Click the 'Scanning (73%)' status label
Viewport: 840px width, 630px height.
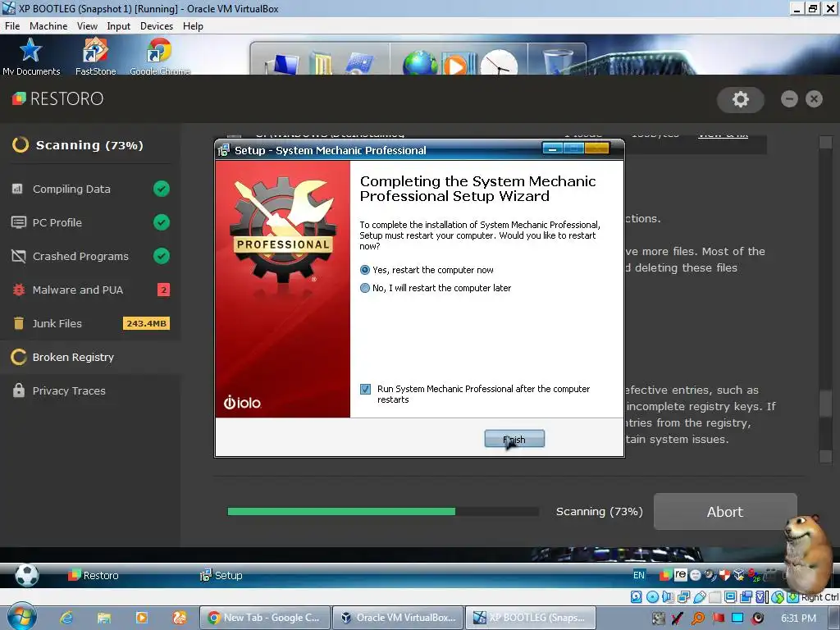click(x=599, y=512)
